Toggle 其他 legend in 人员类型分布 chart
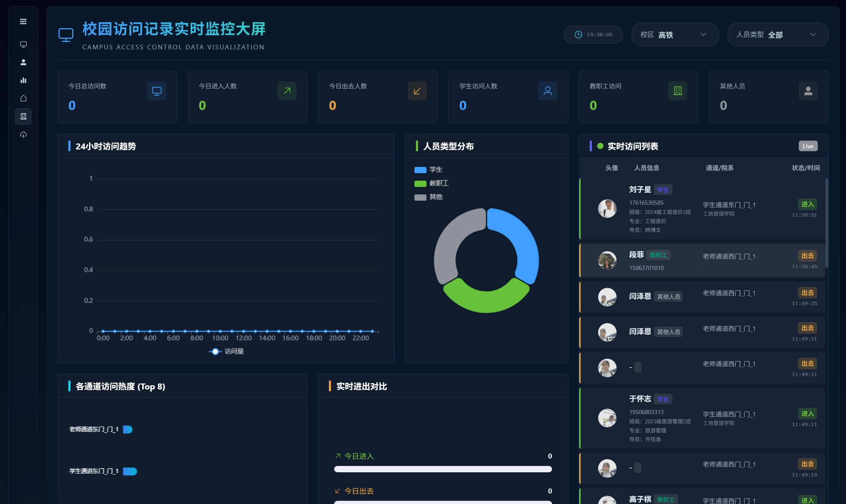Image resolution: width=846 pixels, height=504 pixels. tap(428, 197)
